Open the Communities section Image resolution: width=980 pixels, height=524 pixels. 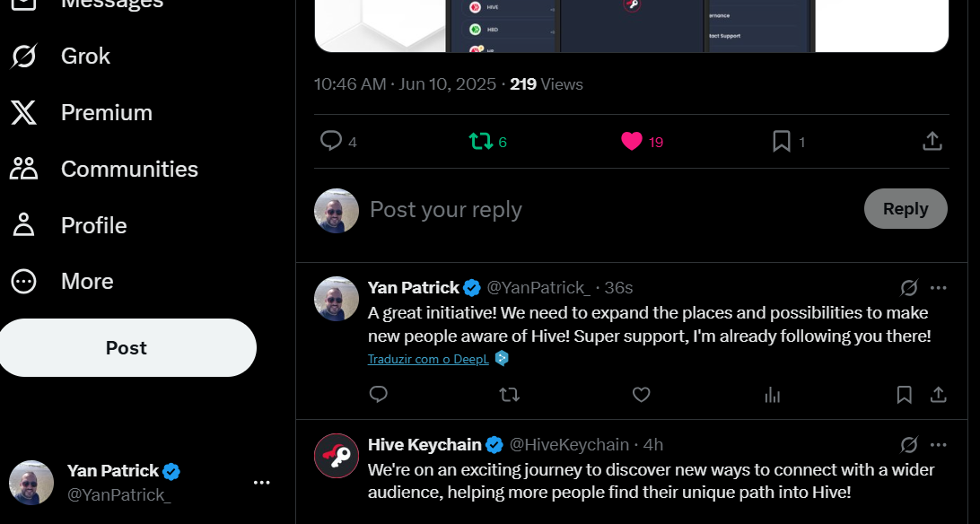(104, 170)
